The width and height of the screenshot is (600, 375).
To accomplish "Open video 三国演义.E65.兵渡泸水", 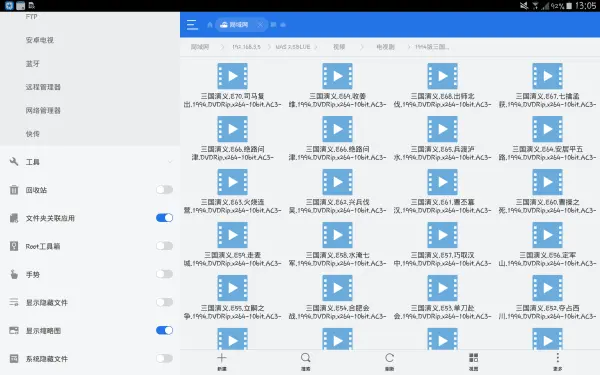I will [x=442, y=129].
